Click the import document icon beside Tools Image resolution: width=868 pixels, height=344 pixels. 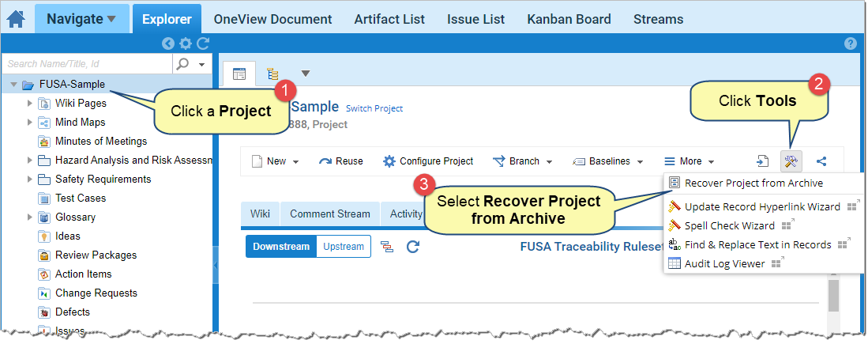click(762, 161)
